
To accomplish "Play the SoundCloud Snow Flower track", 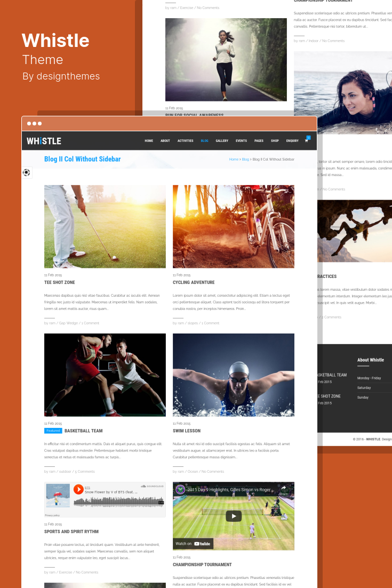I will 78,489.
